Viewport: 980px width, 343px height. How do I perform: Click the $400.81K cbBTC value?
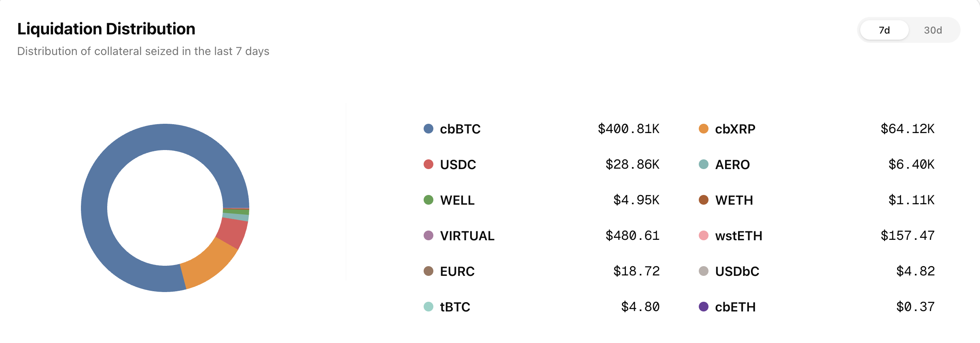click(628, 129)
